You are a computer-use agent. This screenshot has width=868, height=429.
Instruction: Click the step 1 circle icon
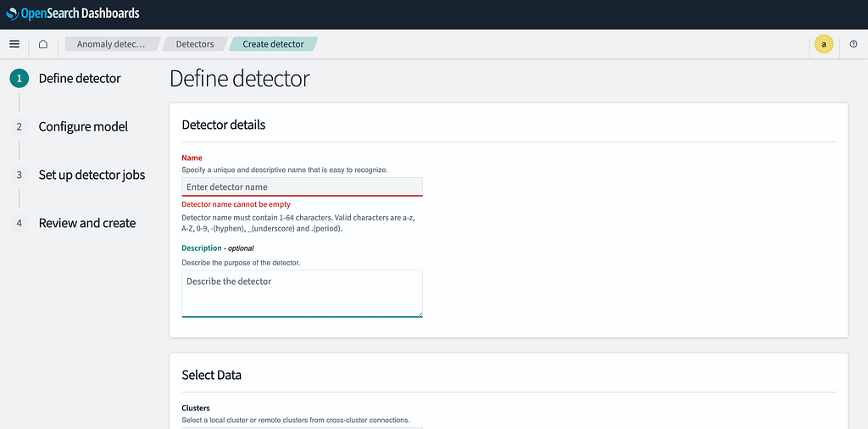19,79
